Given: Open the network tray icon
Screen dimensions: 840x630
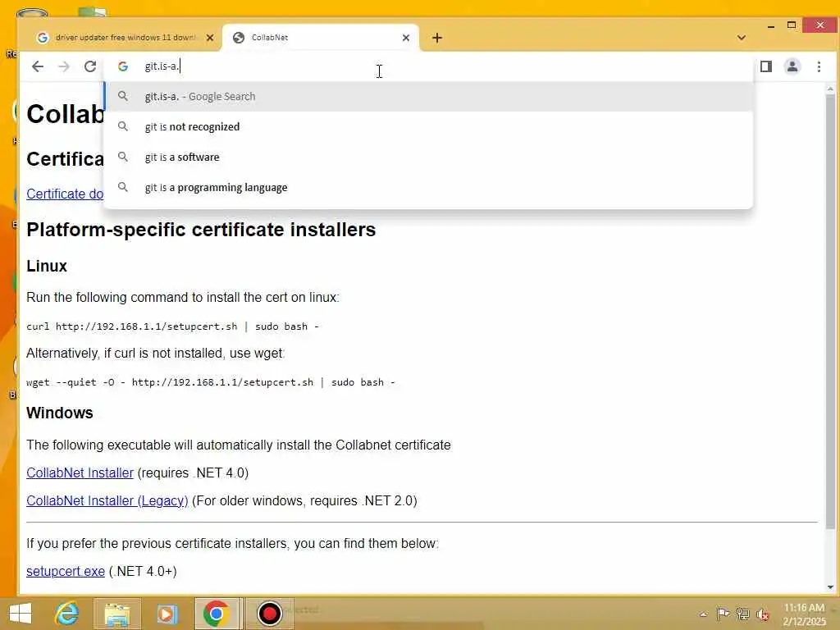Looking at the screenshot, I should (x=742, y=614).
